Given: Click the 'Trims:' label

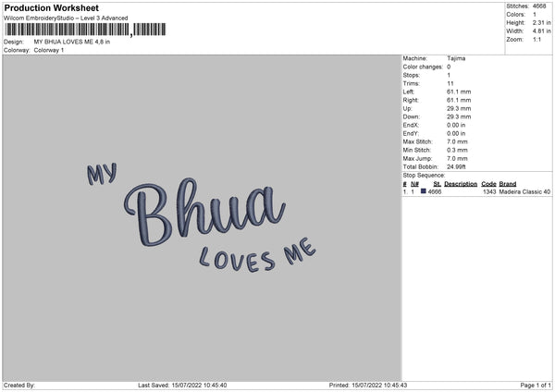Looking at the screenshot, I should tap(411, 84).
